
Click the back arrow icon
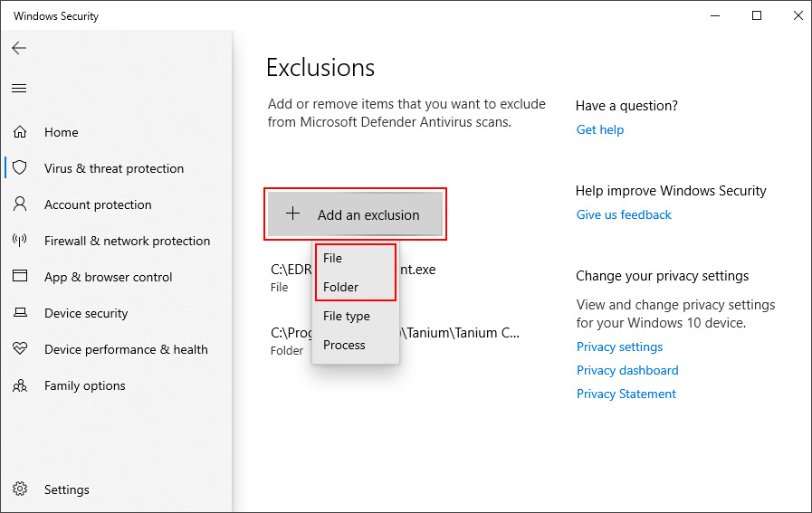[x=19, y=48]
